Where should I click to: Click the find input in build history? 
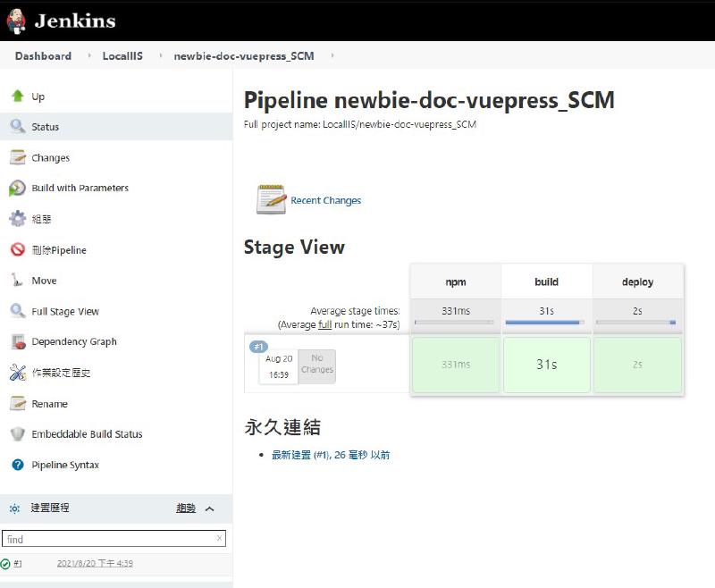pyautogui.click(x=107, y=539)
